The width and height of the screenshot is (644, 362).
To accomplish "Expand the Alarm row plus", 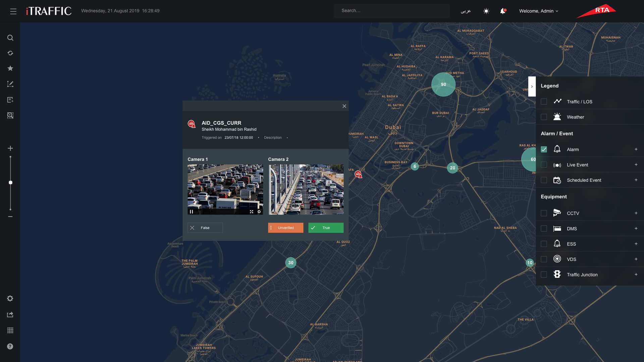I will (x=636, y=149).
